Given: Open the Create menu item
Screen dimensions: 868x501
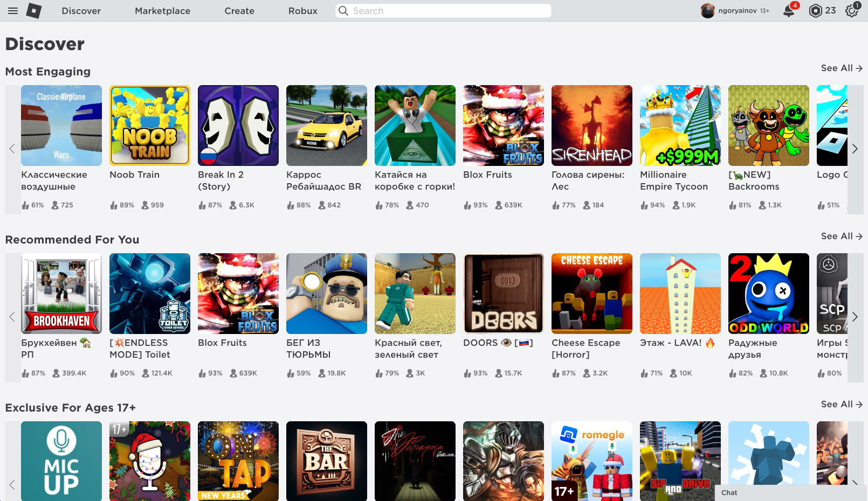Looking at the screenshot, I should [239, 11].
